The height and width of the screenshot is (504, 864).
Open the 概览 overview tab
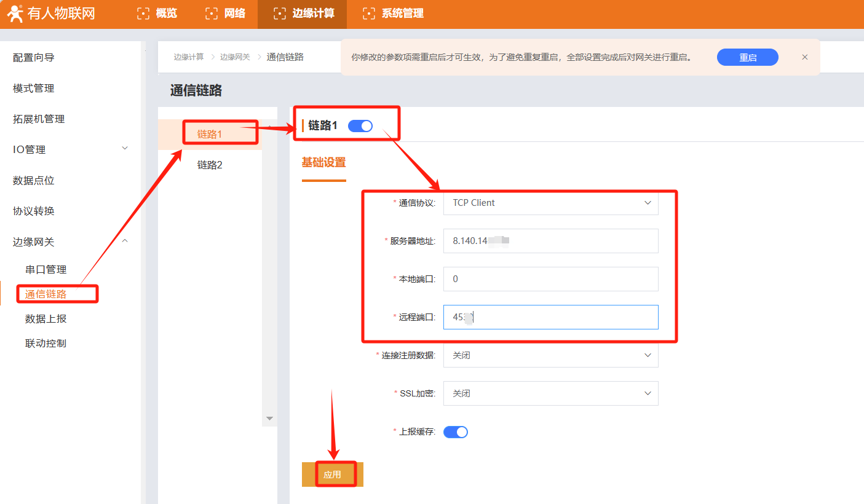[157, 14]
